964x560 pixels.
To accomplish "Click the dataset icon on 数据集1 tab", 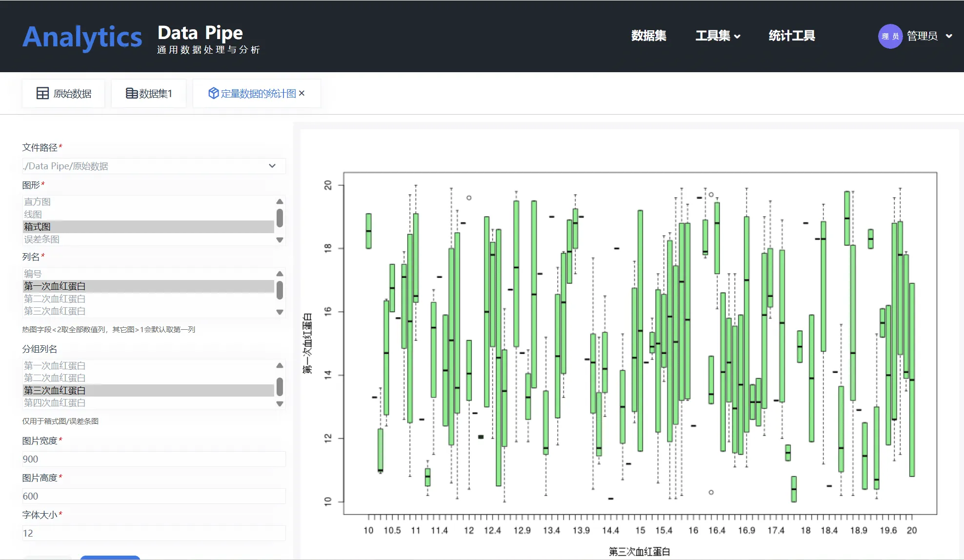I will (x=131, y=93).
